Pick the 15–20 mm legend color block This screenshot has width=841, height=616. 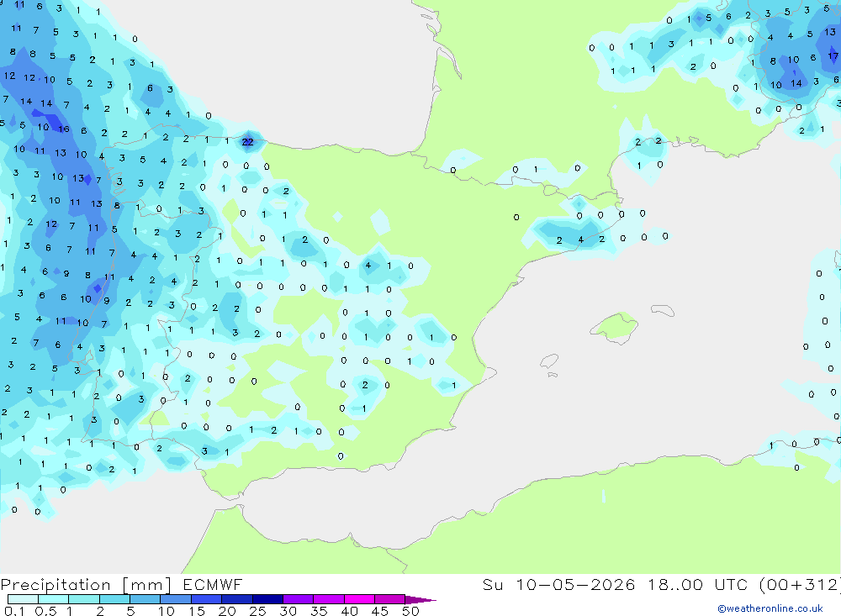tap(206, 599)
